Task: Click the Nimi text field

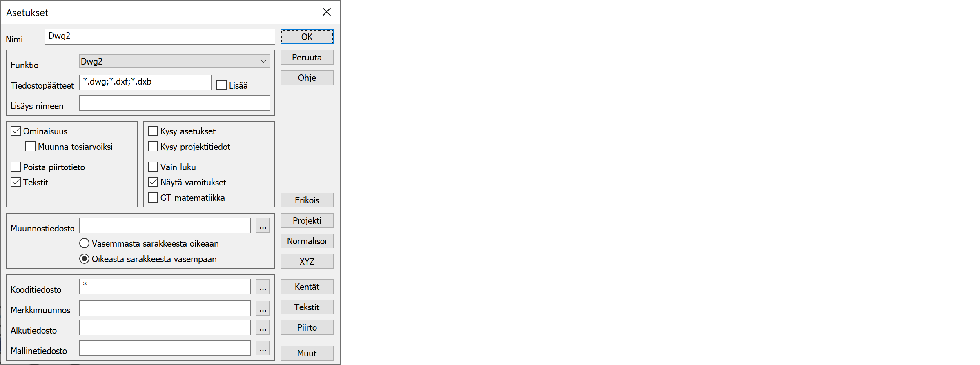Action: click(160, 36)
